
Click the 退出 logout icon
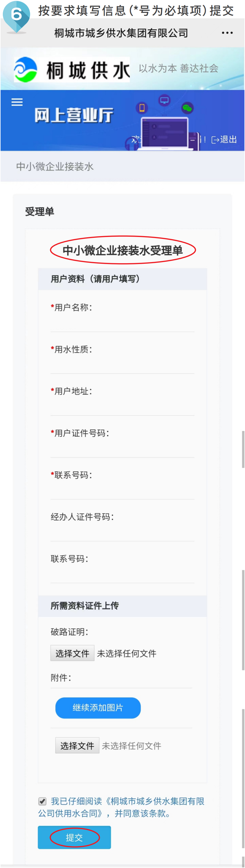(224, 140)
